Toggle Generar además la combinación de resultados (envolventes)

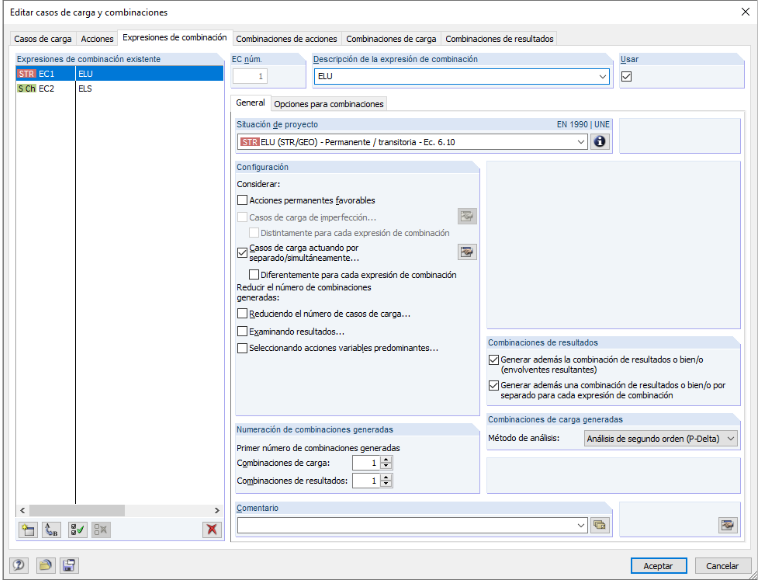(x=494, y=360)
